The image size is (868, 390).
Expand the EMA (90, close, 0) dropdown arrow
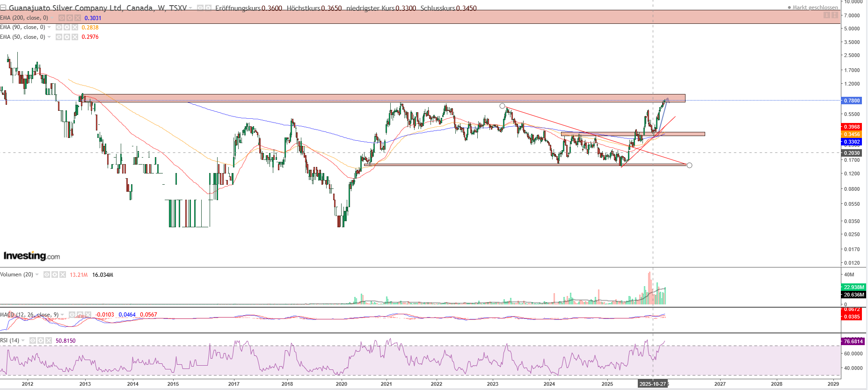(x=49, y=28)
